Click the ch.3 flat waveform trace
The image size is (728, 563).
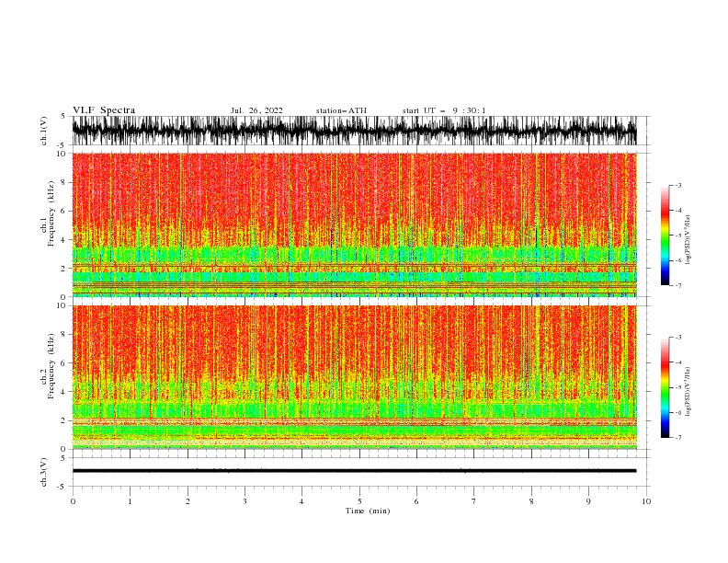pyautogui.click(x=354, y=471)
